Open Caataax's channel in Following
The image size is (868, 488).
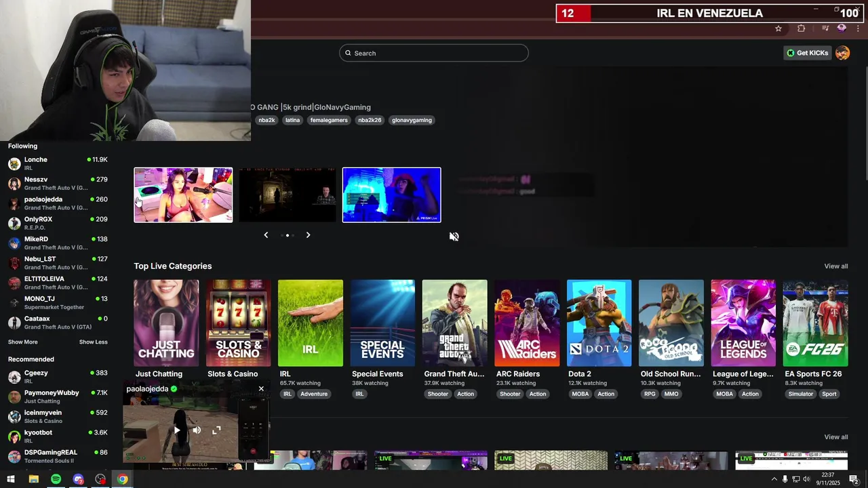[58, 323]
